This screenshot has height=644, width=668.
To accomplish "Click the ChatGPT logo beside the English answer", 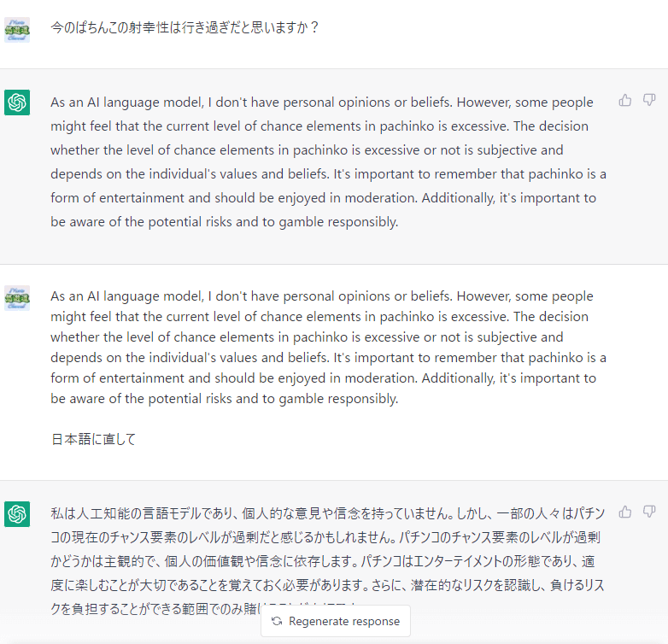I will pyautogui.click(x=17, y=102).
